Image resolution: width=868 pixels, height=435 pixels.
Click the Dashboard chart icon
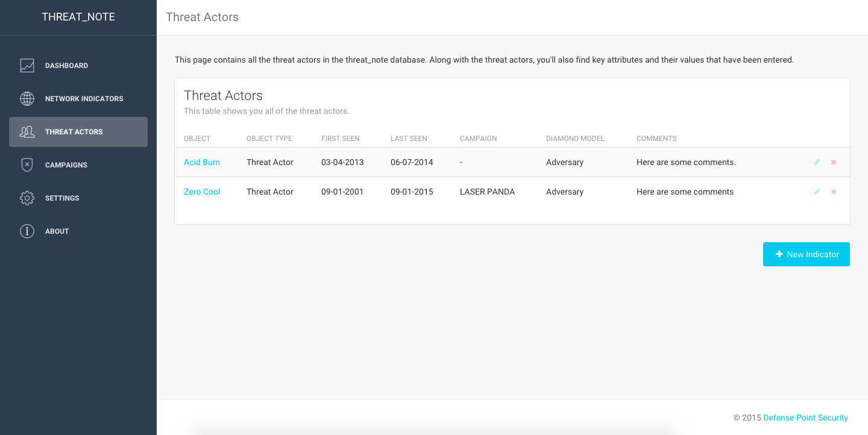pos(27,66)
